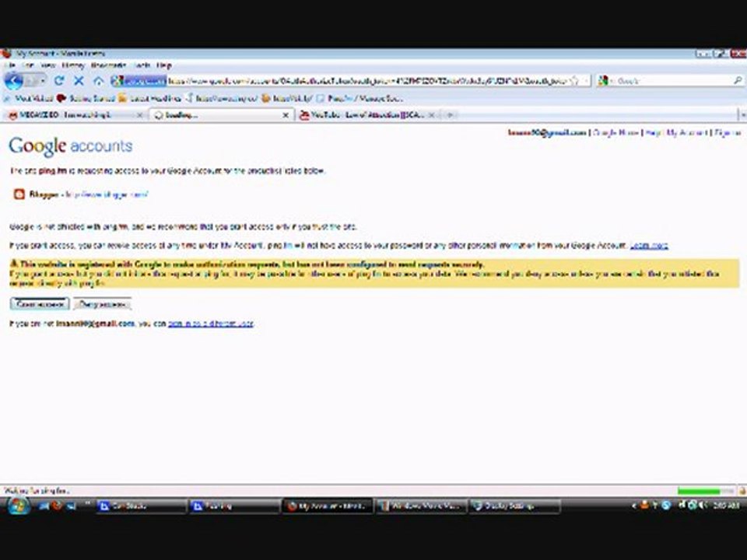This screenshot has width=747, height=560.
Task: Open the home page via the house icon
Action: 99,81
